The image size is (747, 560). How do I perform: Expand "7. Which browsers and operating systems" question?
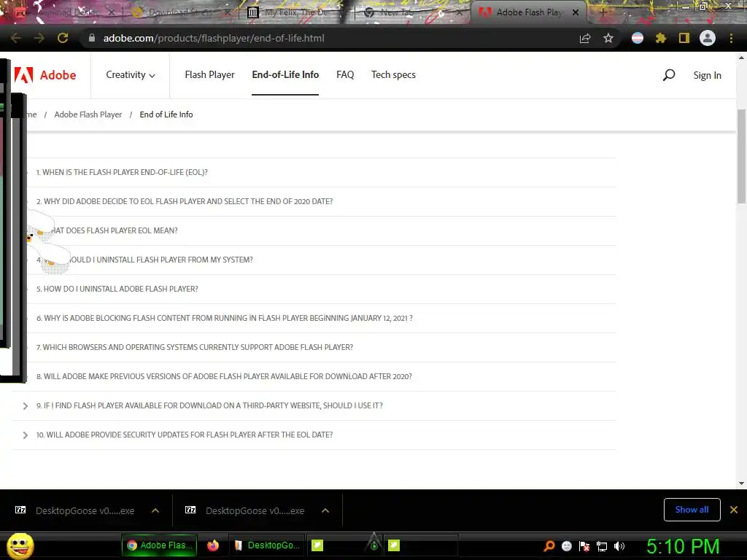195,347
